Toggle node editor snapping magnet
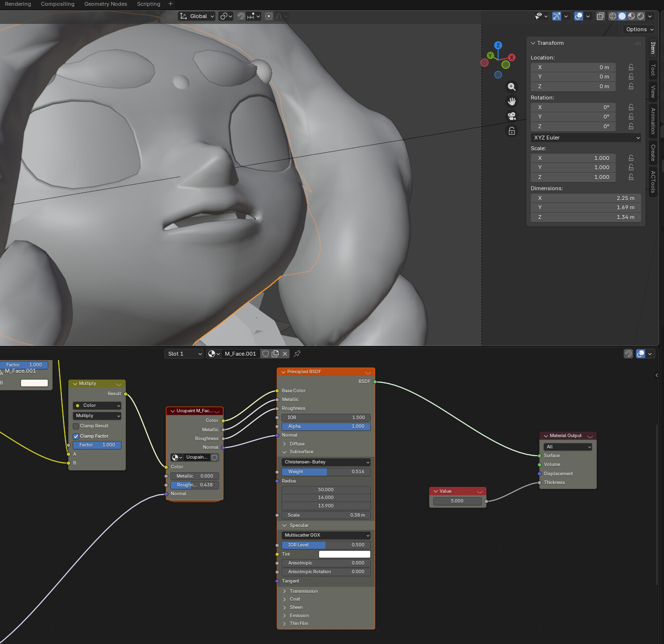 (x=628, y=354)
